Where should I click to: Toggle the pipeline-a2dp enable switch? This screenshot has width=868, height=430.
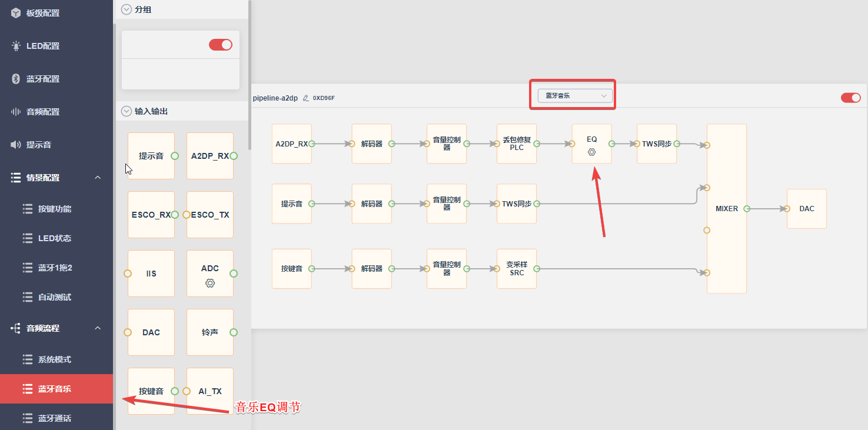[851, 98]
